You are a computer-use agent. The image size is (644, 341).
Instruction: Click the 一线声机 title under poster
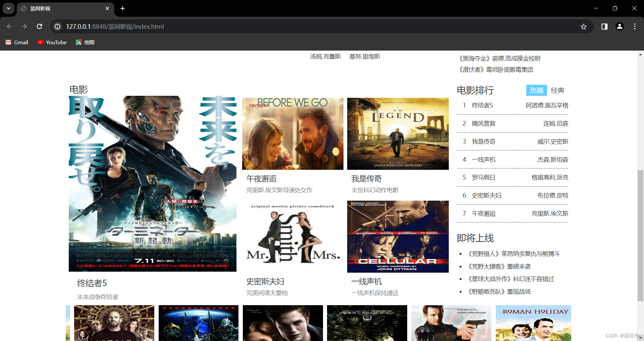click(x=366, y=281)
